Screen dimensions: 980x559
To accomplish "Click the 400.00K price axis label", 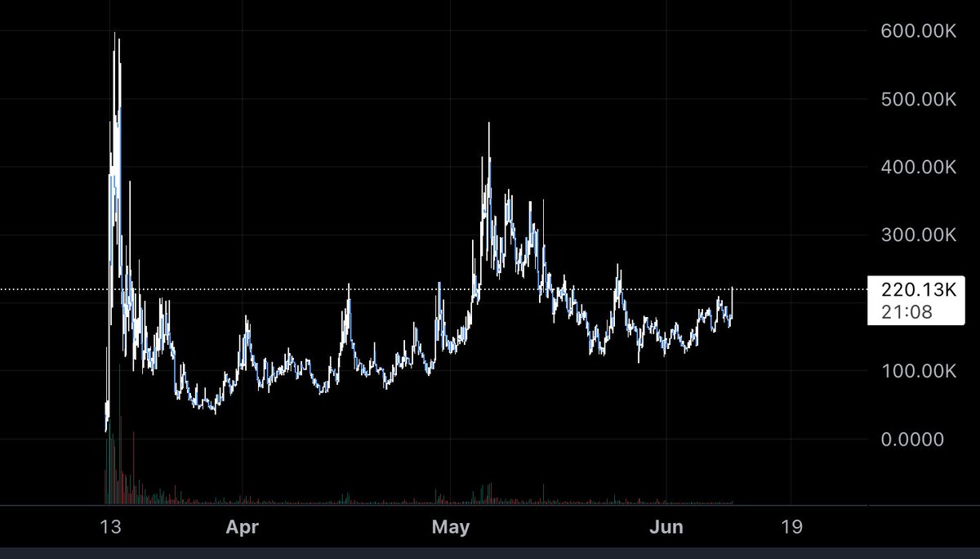I will click(x=919, y=168).
